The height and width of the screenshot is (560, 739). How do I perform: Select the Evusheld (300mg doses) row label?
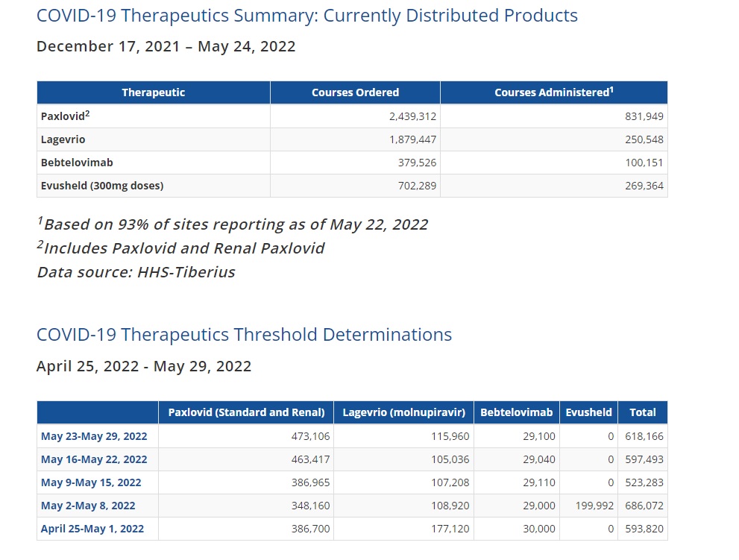(x=102, y=186)
